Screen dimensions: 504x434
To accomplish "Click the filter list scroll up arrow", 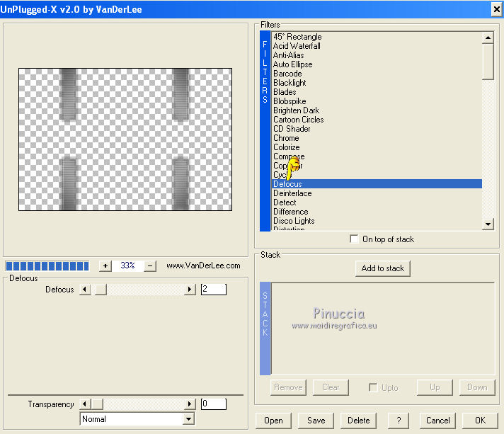I will pyautogui.click(x=488, y=38).
